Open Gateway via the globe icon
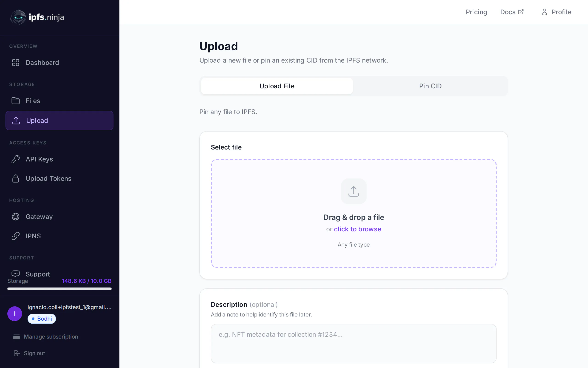Viewport: 588px width, 368px height. pos(16,217)
